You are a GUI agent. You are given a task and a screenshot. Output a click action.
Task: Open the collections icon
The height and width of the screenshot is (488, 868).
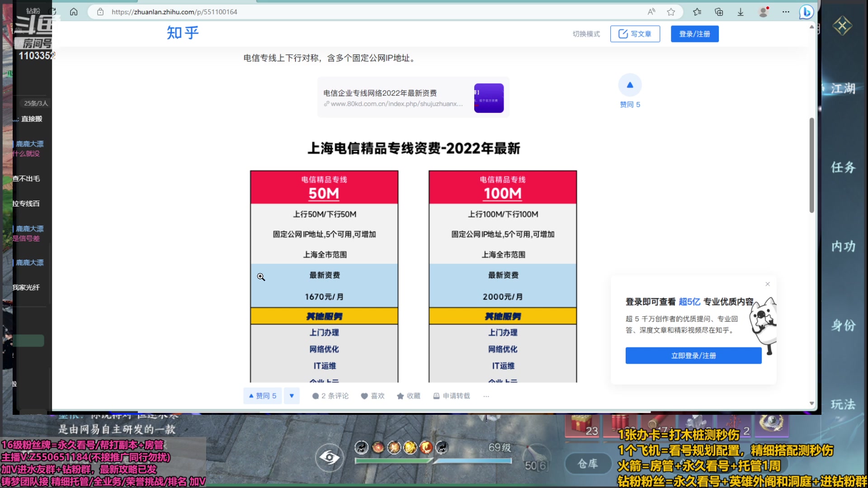(719, 12)
